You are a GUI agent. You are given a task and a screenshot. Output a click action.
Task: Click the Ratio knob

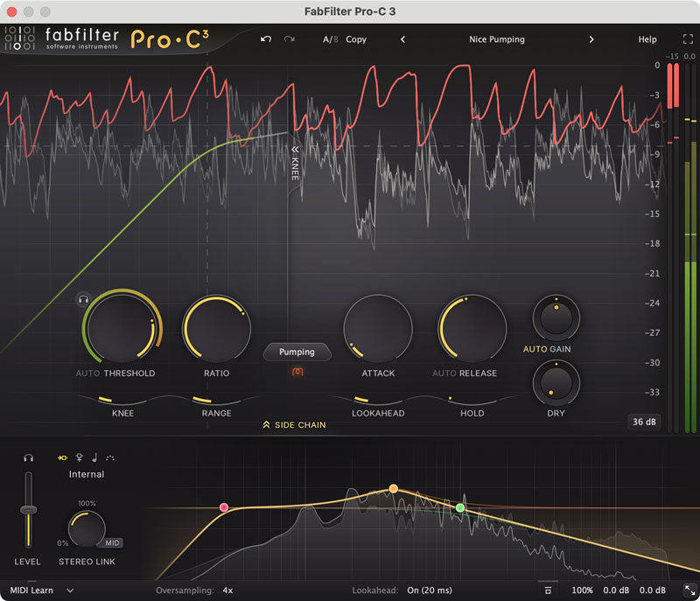pyautogui.click(x=216, y=328)
